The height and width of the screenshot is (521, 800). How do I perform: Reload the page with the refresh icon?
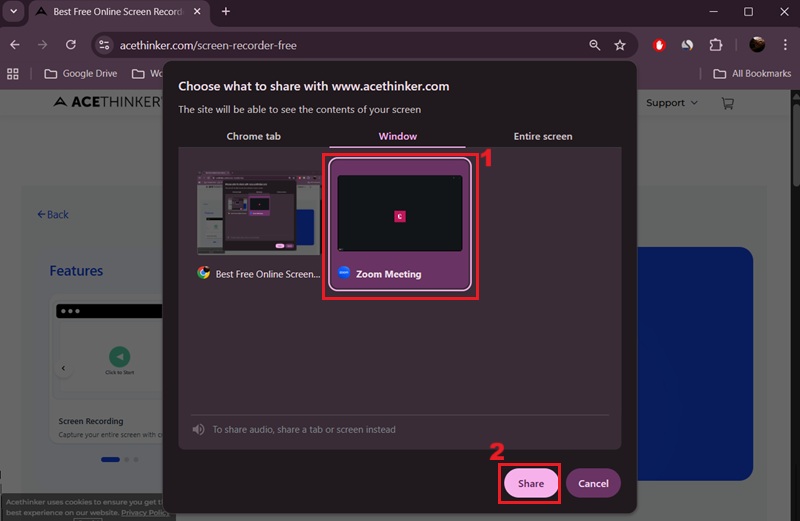coord(70,45)
